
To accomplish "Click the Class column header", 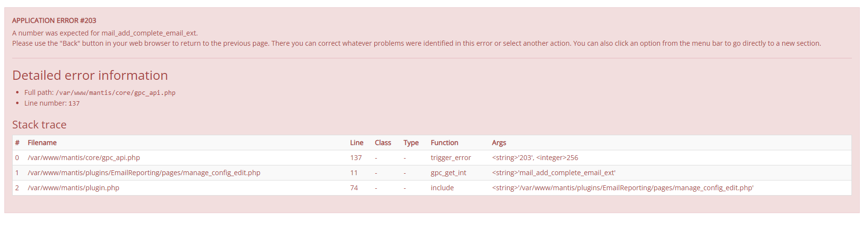I will tap(383, 143).
